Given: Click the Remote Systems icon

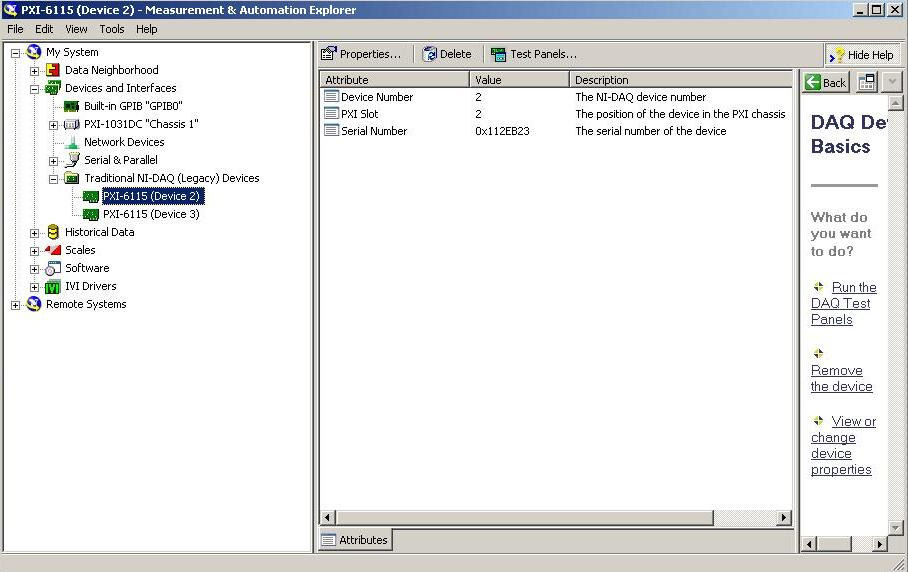Looking at the screenshot, I should (x=34, y=304).
